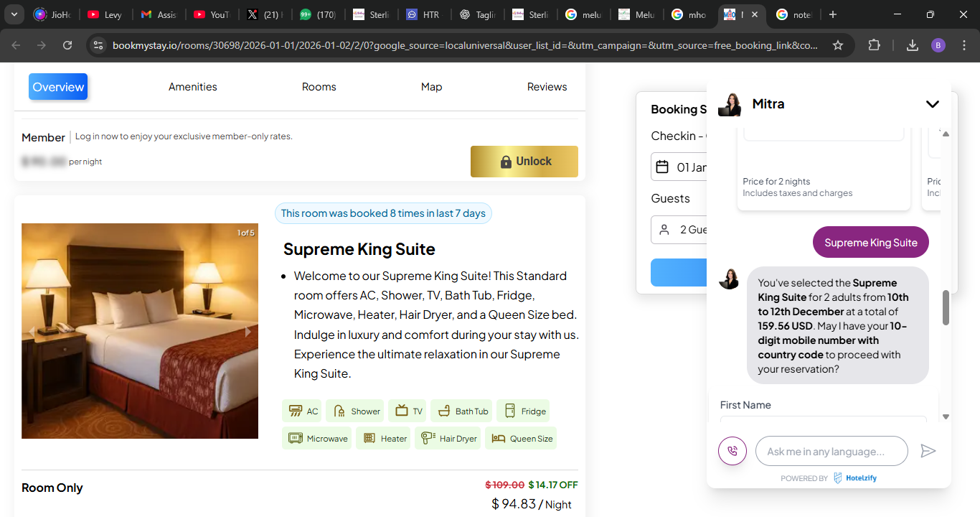Click the browser address bar URL

(465, 45)
